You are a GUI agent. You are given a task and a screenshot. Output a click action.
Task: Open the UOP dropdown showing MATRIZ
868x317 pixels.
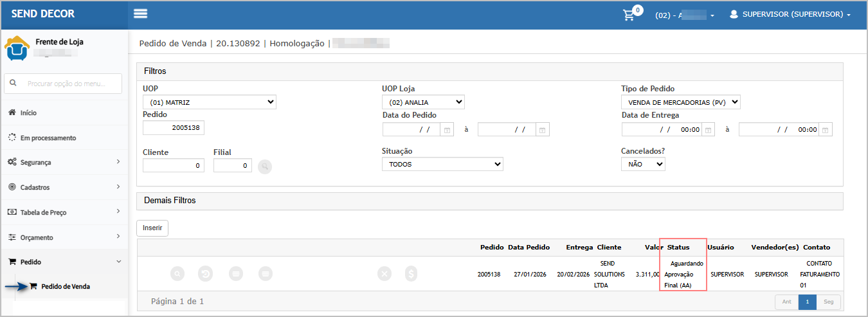click(209, 102)
